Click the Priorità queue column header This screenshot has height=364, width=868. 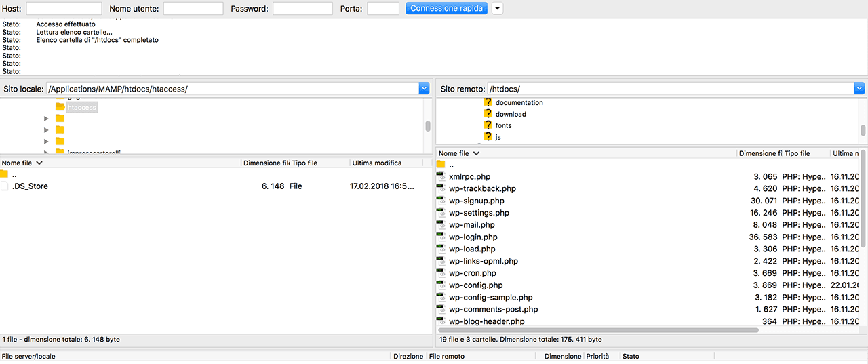(602, 356)
